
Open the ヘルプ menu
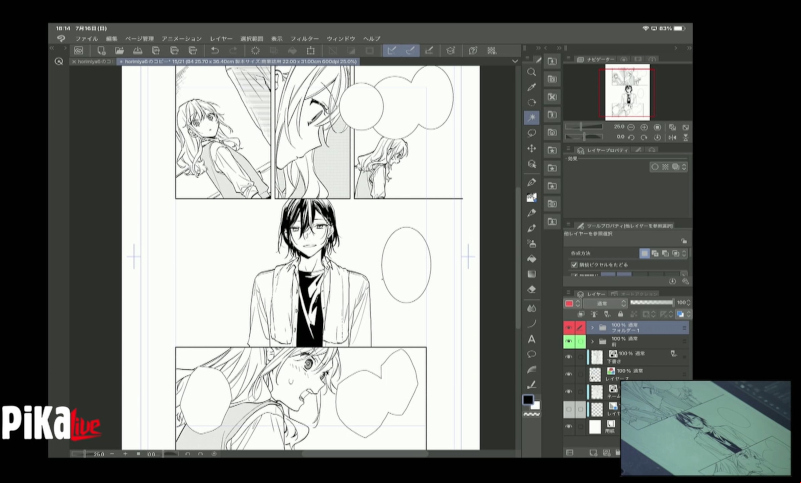tap(372, 38)
